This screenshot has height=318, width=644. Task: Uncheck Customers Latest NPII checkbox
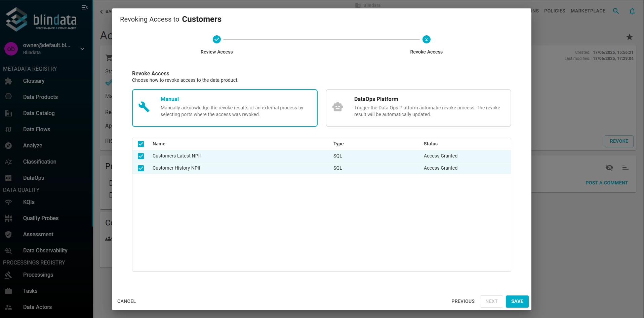coord(141,156)
